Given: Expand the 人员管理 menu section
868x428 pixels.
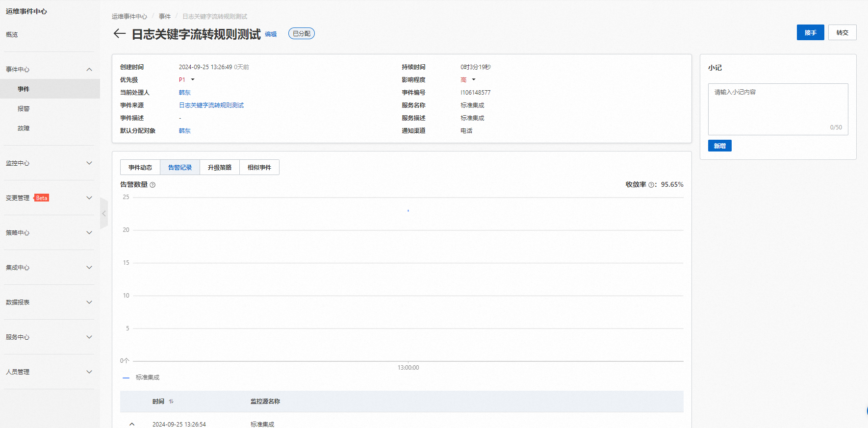Looking at the screenshot, I should 89,372.
